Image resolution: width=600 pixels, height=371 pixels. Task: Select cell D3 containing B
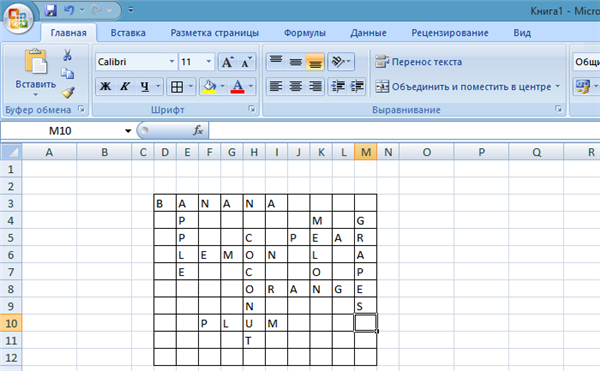coord(165,203)
